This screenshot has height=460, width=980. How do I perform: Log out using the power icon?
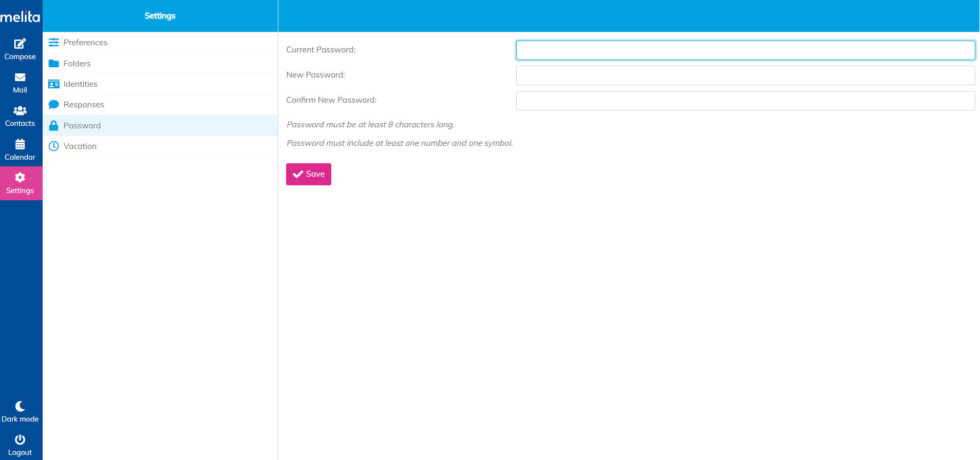click(20, 439)
